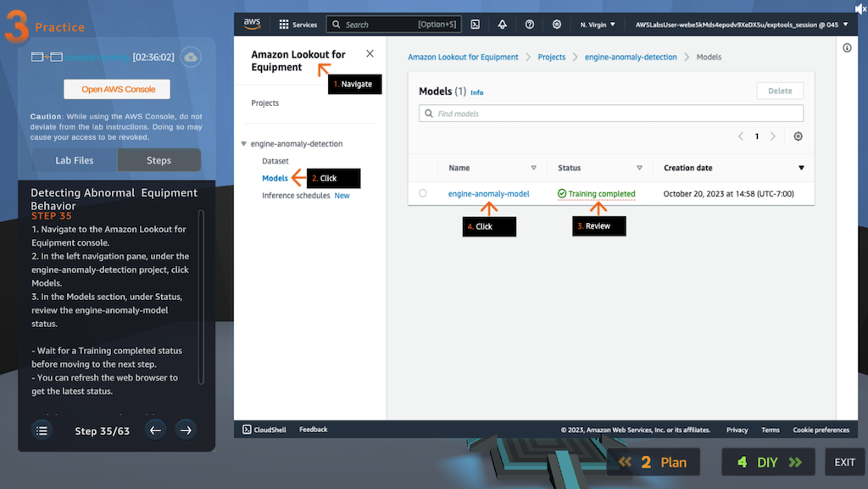Go to next models page
This screenshot has width=868, height=489.
point(773,136)
